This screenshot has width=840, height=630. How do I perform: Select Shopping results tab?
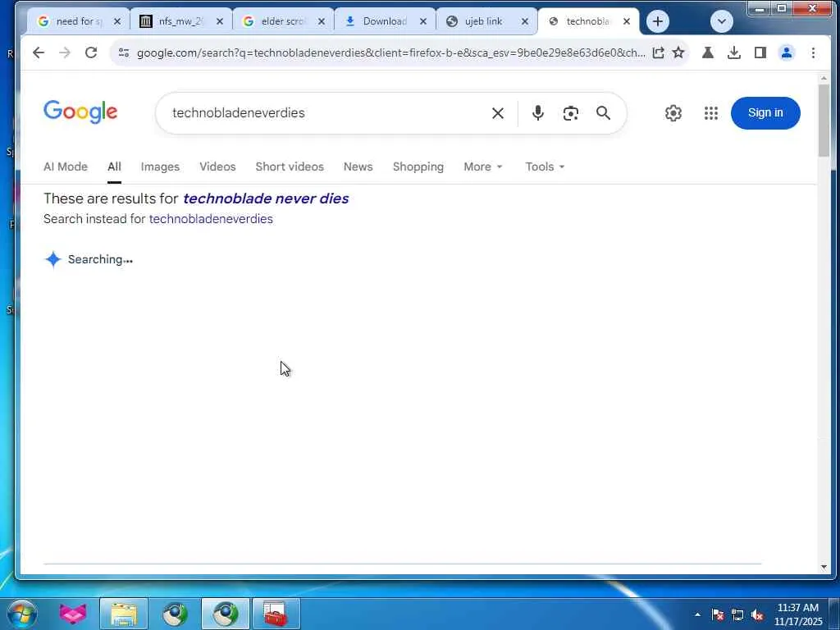[x=418, y=167]
